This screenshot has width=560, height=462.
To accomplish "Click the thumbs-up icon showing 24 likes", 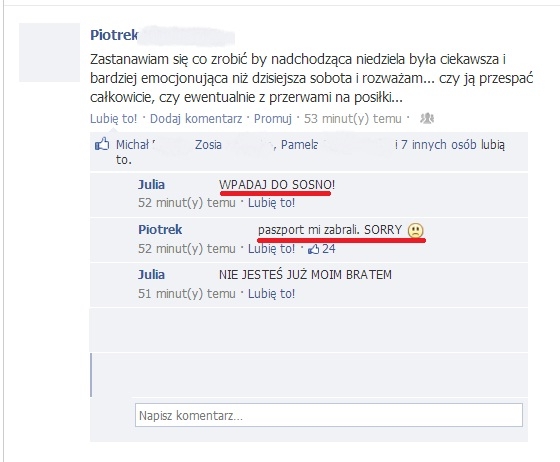I will click(x=314, y=248).
